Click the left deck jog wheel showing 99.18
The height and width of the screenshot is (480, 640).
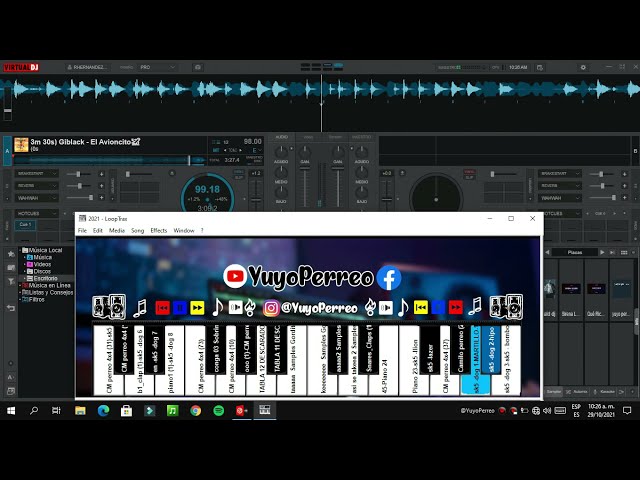tap(207, 192)
